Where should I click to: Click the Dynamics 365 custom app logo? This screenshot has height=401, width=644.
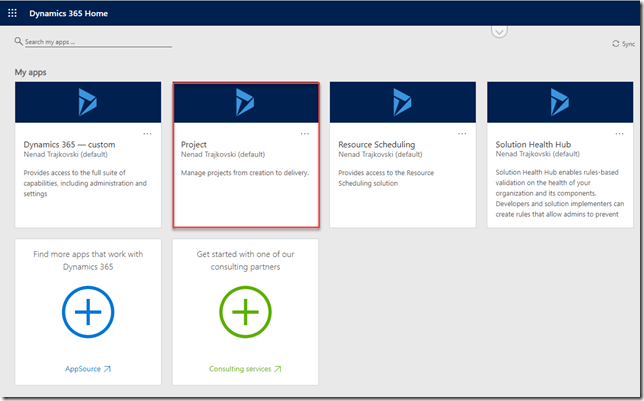point(88,101)
